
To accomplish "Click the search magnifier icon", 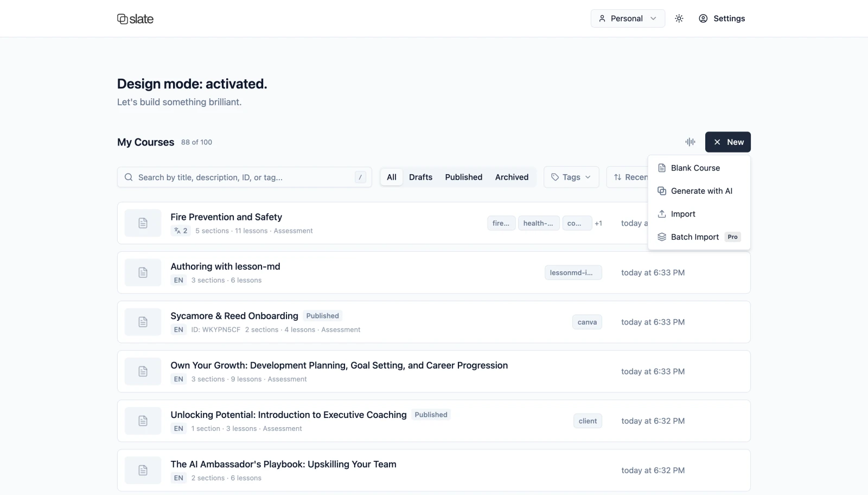I will point(129,177).
